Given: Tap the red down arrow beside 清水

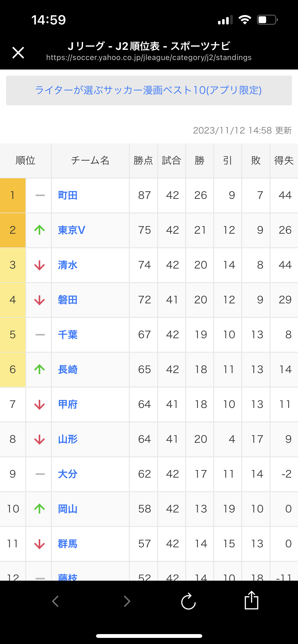Looking at the screenshot, I should point(39,265).
